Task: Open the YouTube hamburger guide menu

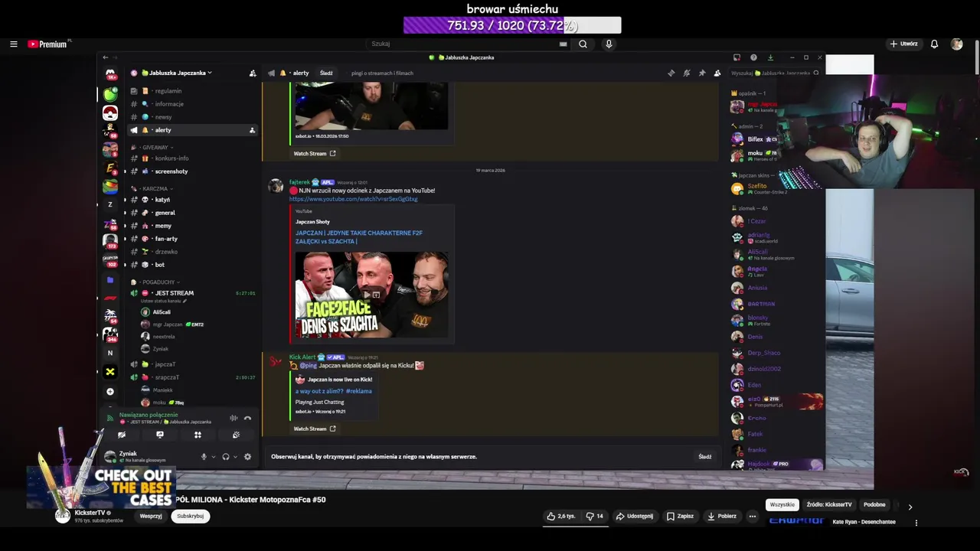Action: (x=13, y=44)
